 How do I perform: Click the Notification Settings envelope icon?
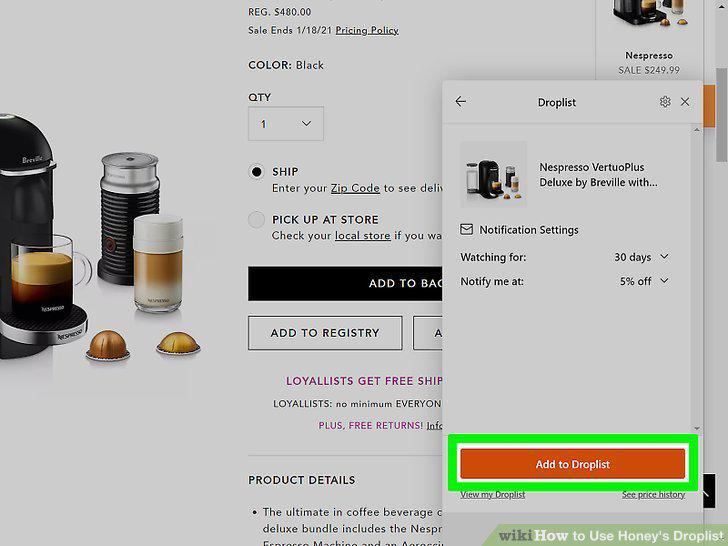point(467,229)
